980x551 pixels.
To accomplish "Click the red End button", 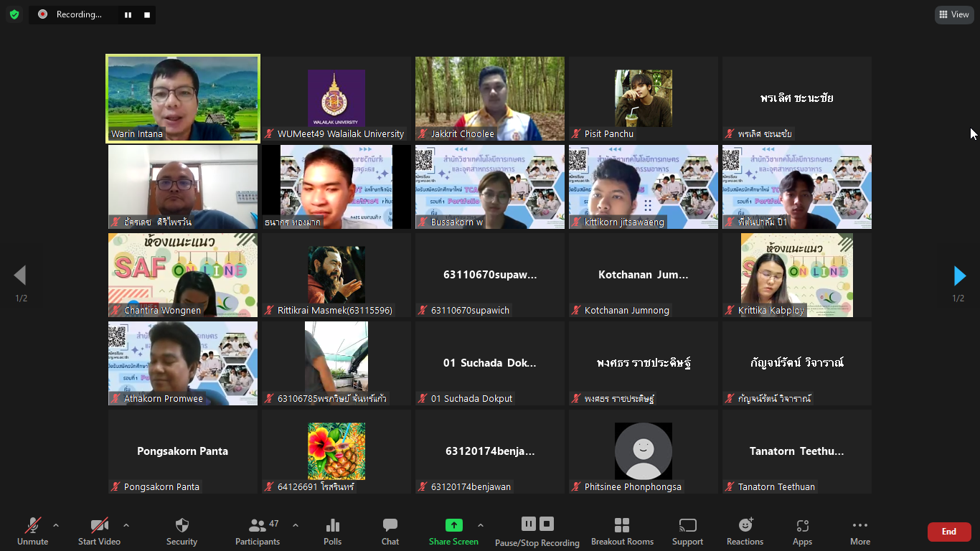I will click(948, 532).
